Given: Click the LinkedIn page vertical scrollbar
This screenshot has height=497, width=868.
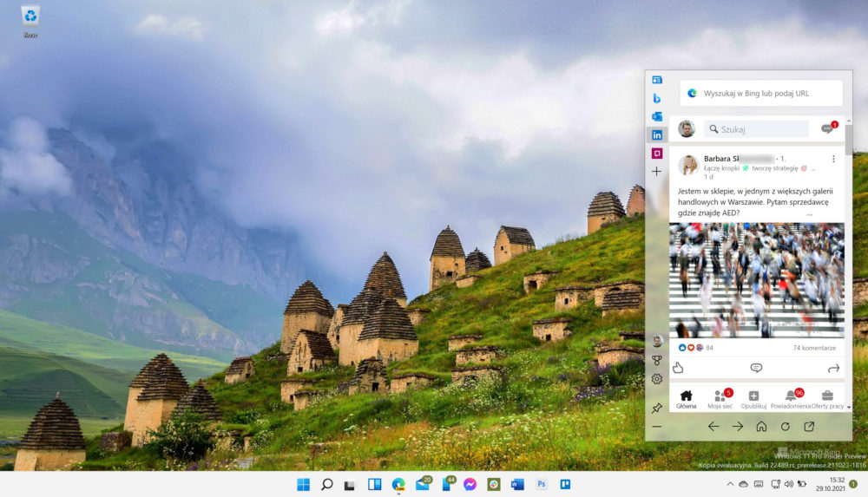Looking at the screenshot, I should point(849,139).
